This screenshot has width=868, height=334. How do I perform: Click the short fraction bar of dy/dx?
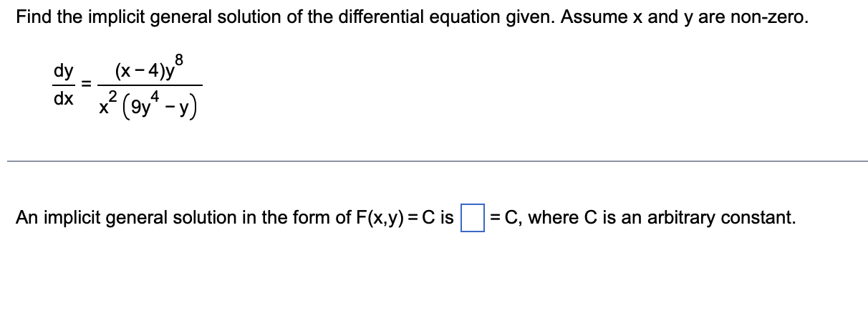pyautogui.click(x=63, y=86)
